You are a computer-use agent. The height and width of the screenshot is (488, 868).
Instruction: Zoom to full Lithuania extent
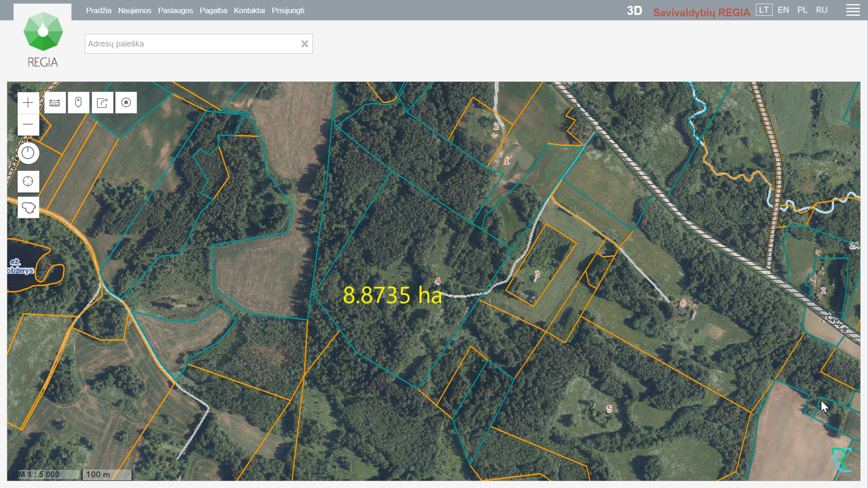(28, 208)
